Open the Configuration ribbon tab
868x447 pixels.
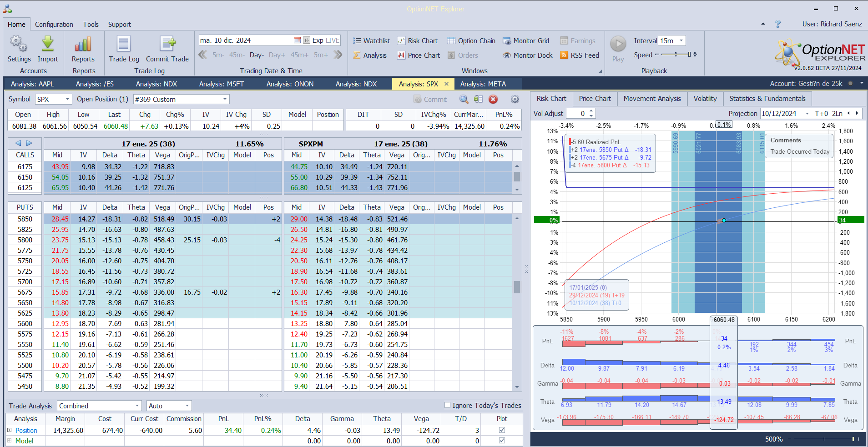[54, 25]
